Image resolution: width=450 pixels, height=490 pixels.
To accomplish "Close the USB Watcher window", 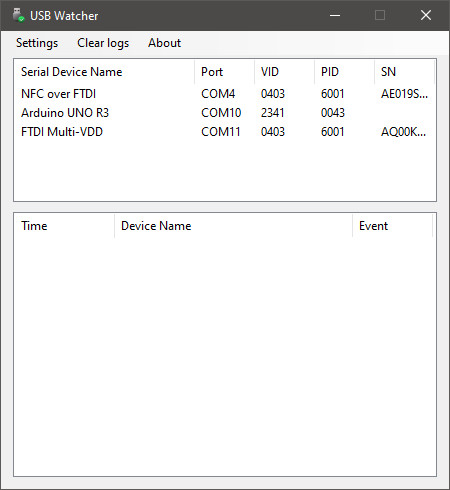I will click(426, 15).
